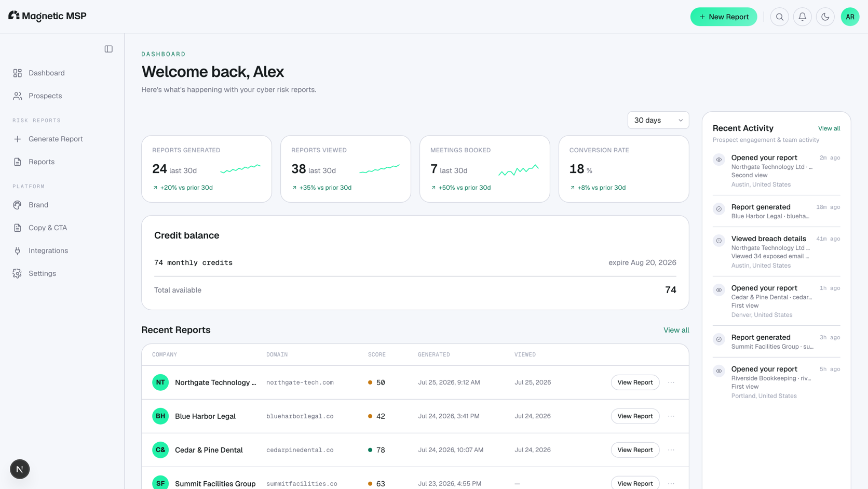Click northgate-tech.com domain cell
Image resolution: width=868 pixels, height=489 pixels.
[300, 382]
